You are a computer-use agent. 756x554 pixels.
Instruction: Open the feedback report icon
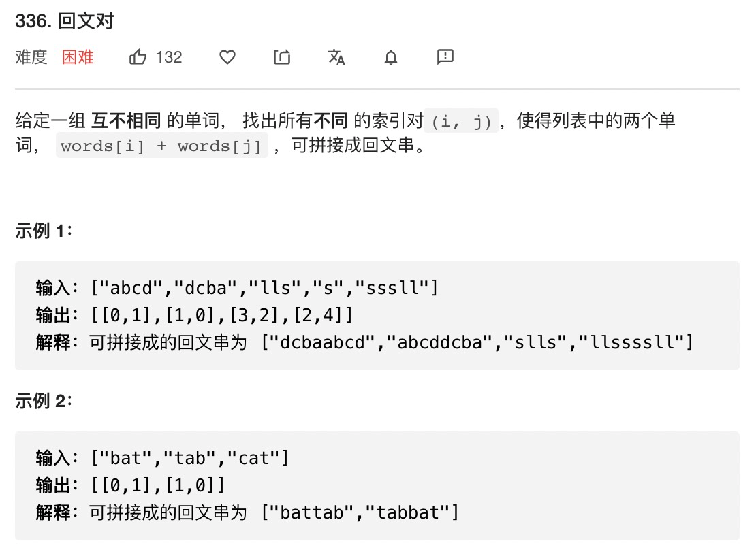click(x=445, y=57)
